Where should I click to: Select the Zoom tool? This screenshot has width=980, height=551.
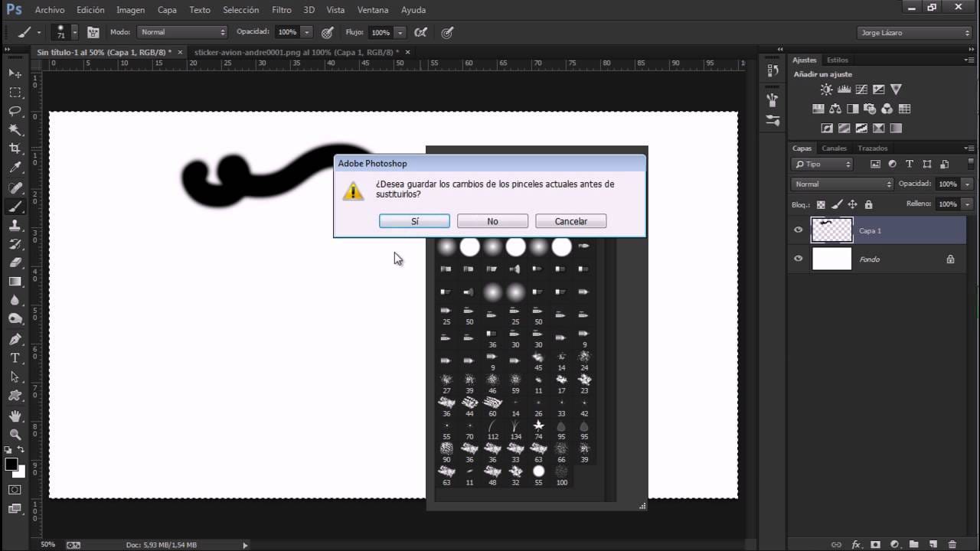(15, 434)
